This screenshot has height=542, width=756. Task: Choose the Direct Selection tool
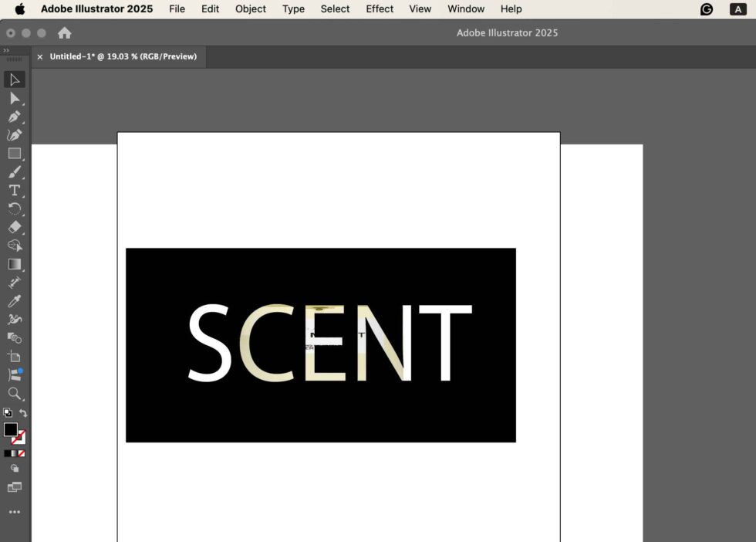coord(14,98)
